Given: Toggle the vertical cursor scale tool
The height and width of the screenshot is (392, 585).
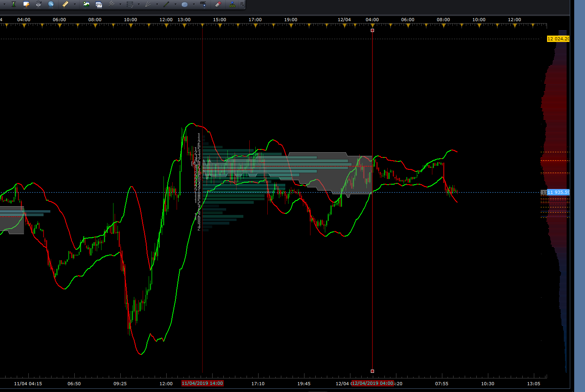Looking at the screenshot, I should (x=14, y=4).
